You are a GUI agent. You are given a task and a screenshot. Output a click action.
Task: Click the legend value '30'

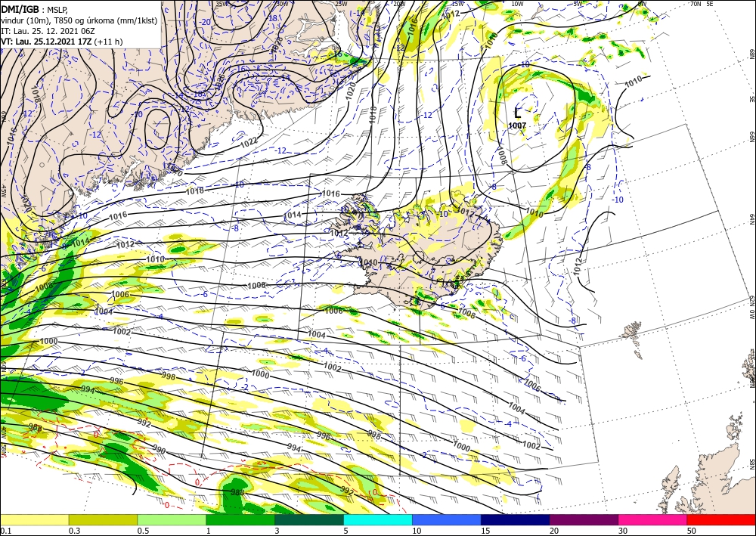[623, 531]
